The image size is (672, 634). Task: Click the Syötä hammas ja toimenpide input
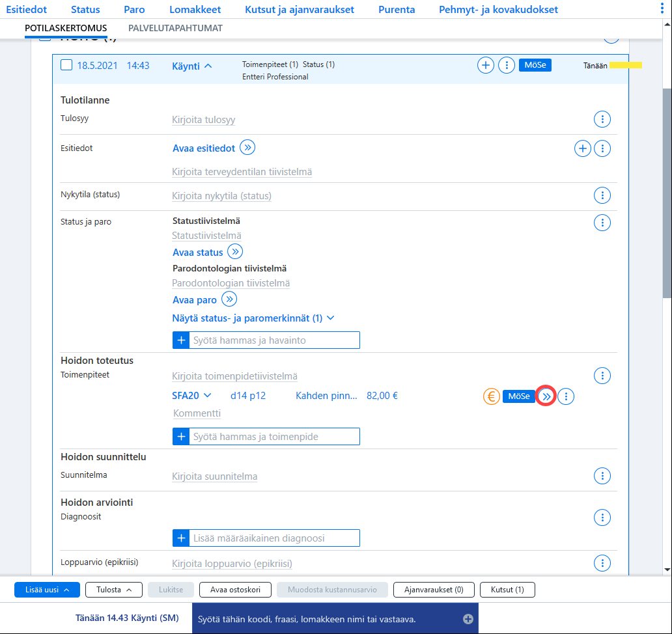click(274, 437)
